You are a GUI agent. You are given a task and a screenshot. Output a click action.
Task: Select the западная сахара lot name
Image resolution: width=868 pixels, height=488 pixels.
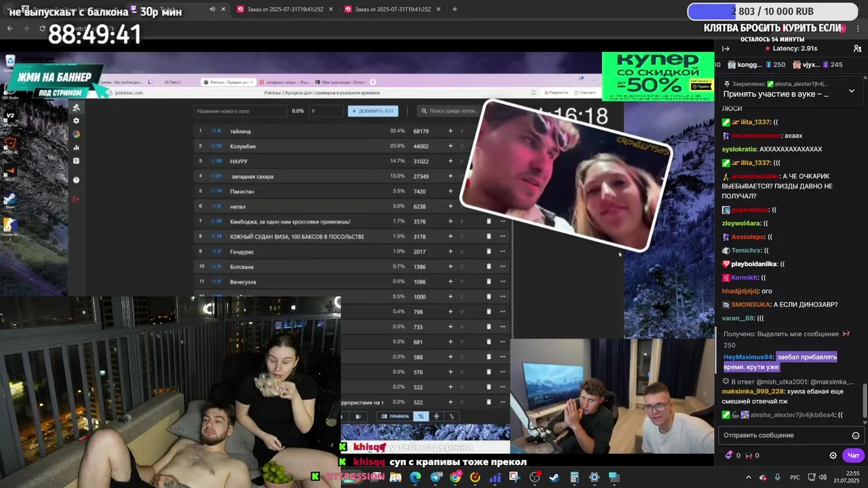pos(252,176)
